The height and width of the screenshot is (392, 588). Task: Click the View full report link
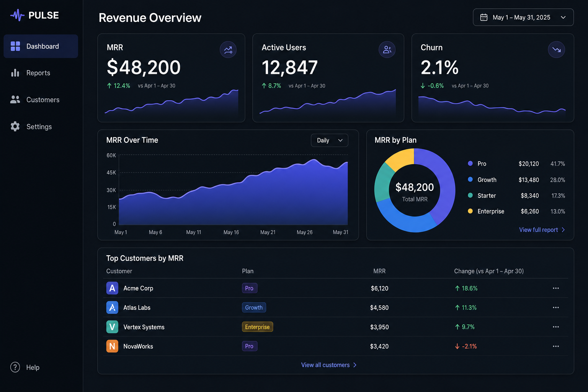tap(542, 230)
